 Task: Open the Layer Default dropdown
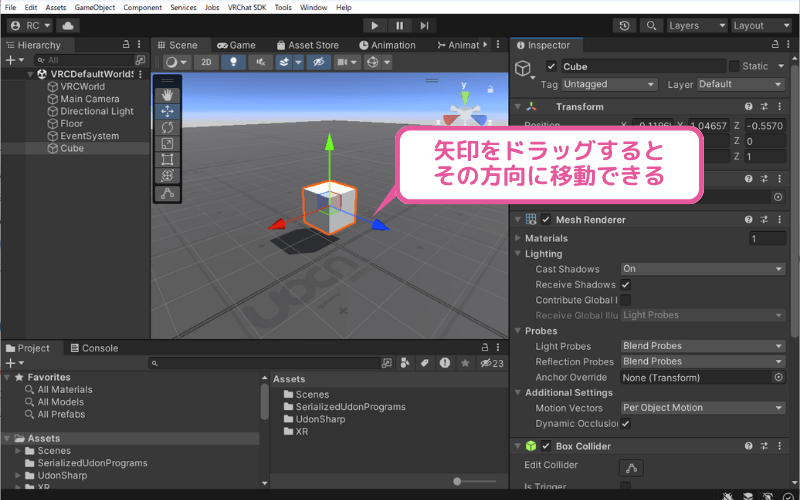[740, 84]
